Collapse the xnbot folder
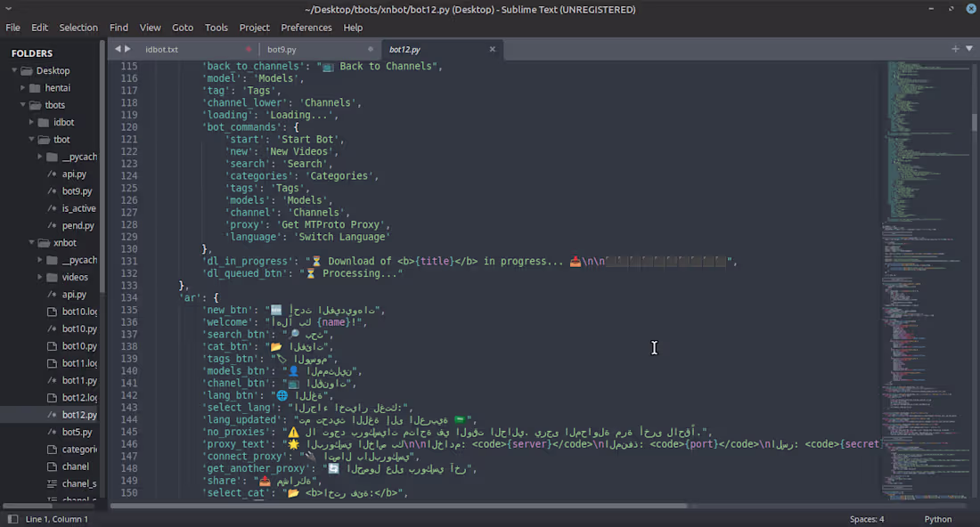This screenshot has height=527, width=980. pyautogui.click(x=31, y=243)
